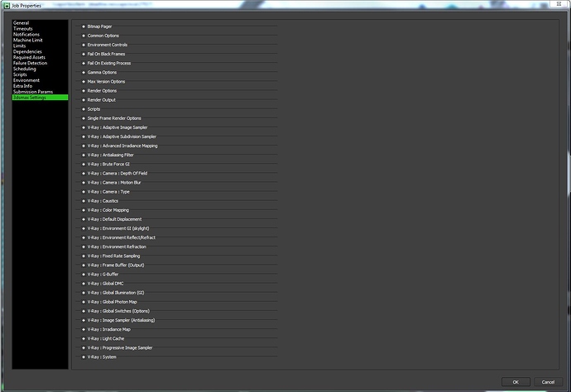
Task: Select General in the left list
Action: click(x=21, y=22)
